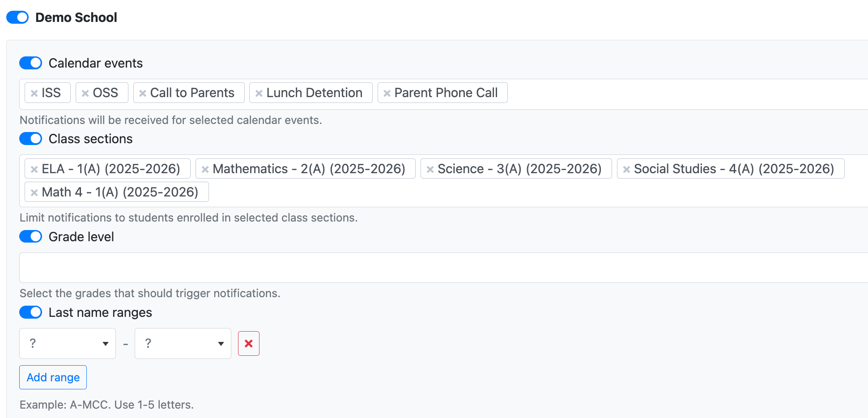Remove Science - 3(A) class section tag
The width and height of the screenshot is (868, 418).
click(430, 169)
